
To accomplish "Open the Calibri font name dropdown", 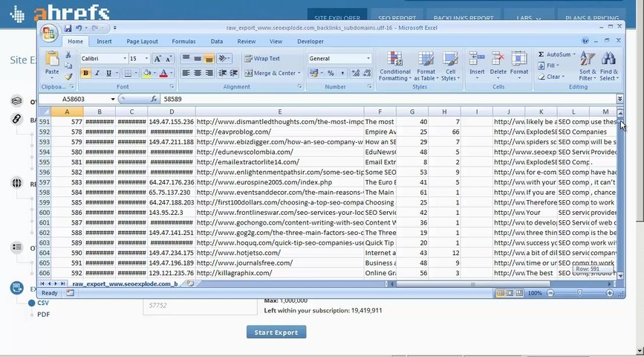I will pyautogui.click(x=125, y=59).
